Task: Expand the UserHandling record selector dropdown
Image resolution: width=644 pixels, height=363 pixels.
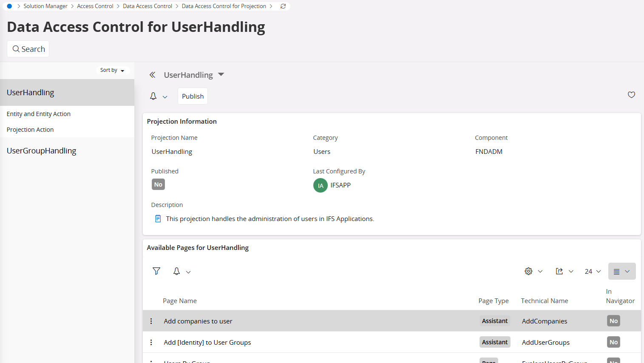Action: (x=221, y=74)
